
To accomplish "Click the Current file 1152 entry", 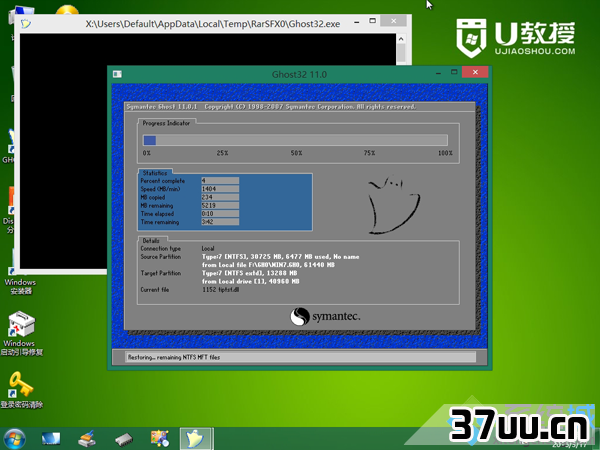I will pos(221,290).
